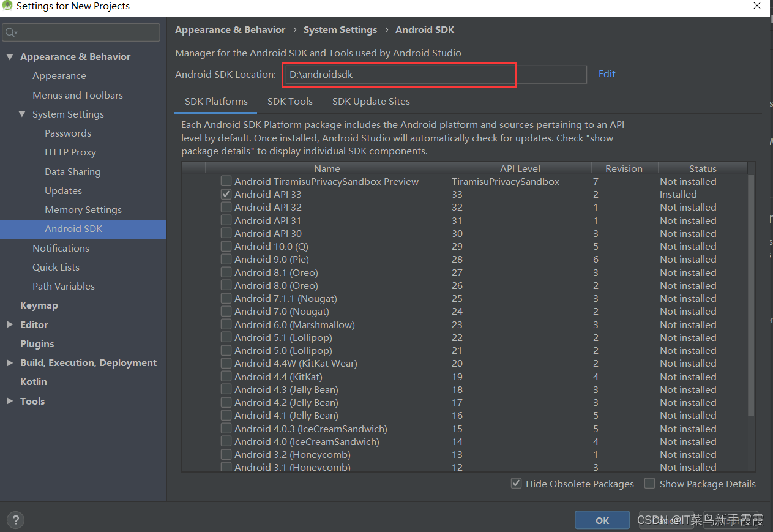Click the Edit link for SDK location
Image resolution: width=773 pixels, height=532 pixels.
pos(607,74)
